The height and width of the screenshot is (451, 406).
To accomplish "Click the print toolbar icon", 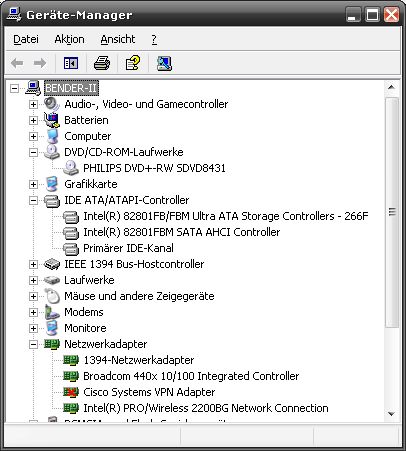I will click(102, 63).
